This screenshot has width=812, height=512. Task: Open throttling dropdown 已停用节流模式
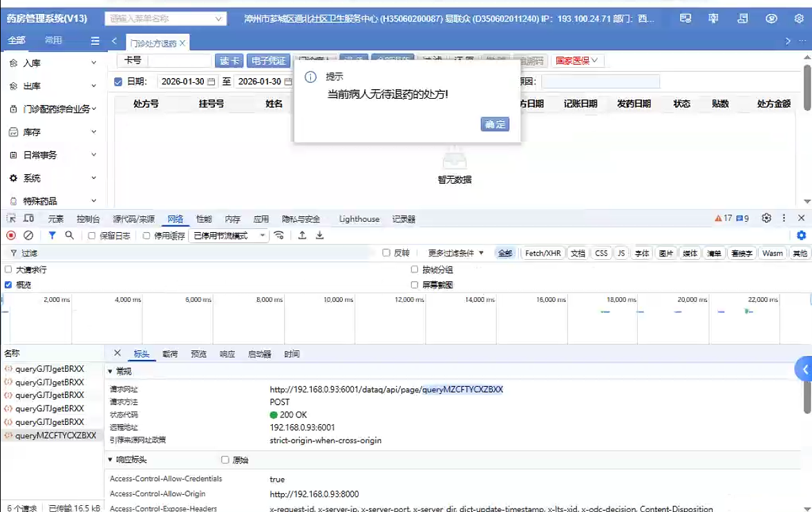tap(229, 236)
